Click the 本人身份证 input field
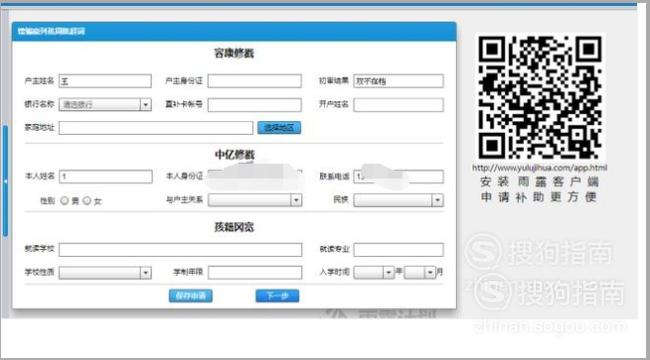The height and width of the screenshot is (360, 650). point(255,177)
